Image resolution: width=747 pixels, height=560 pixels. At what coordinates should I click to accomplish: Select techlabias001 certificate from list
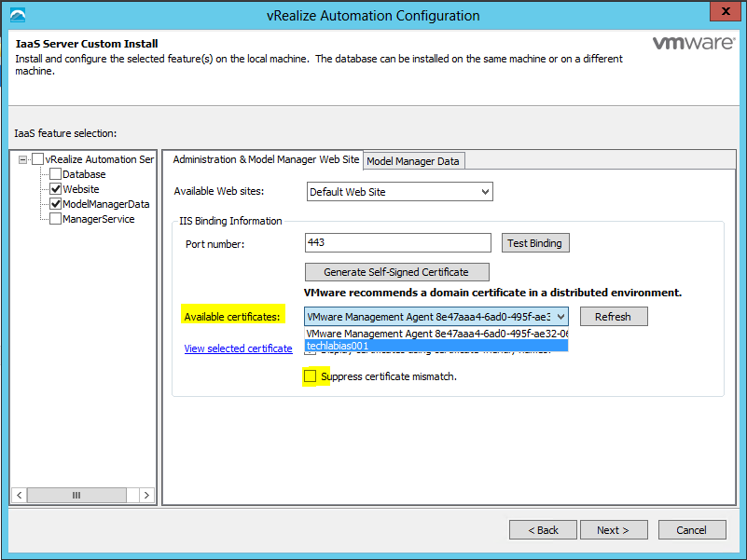[436, 346]
